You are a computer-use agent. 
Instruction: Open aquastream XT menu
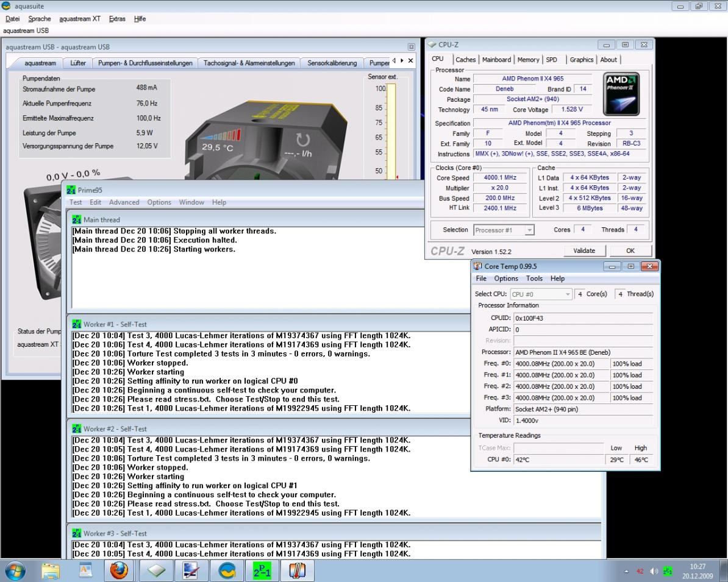80,18
